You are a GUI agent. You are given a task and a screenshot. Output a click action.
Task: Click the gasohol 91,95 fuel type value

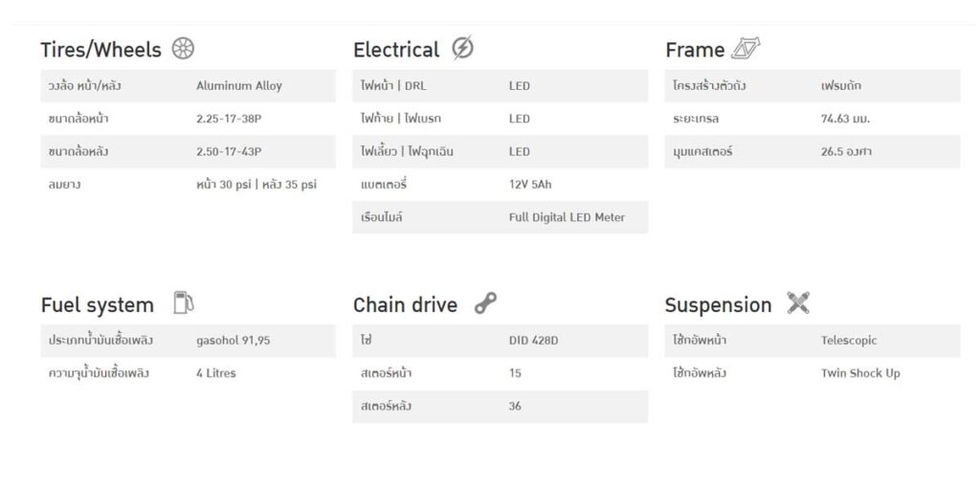tap(234, 341)
